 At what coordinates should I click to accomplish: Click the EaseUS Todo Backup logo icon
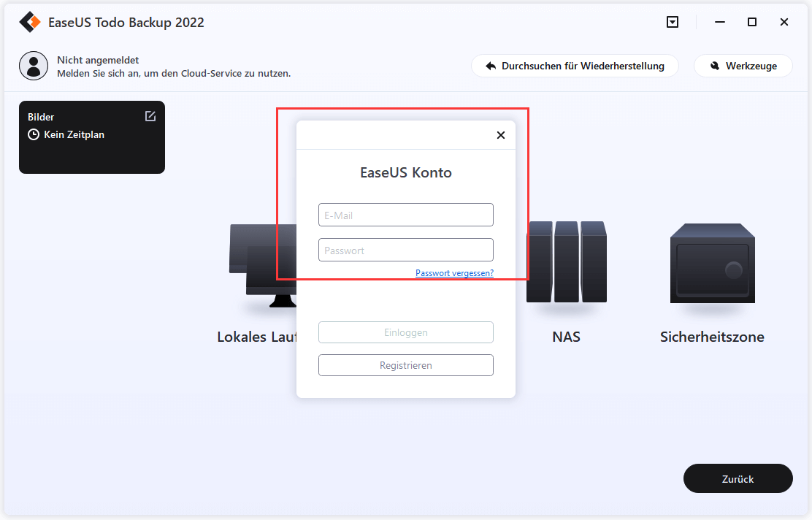pos(30,22)
